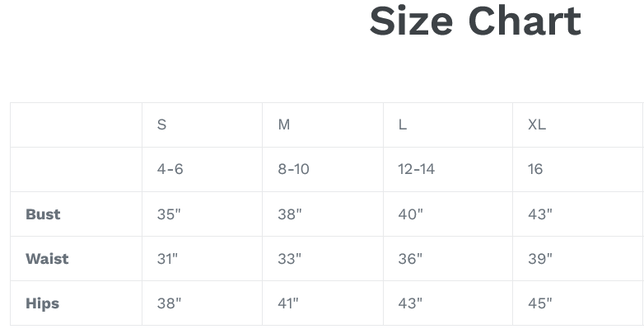This screenshot has width=644, height=329.
Task: Select the L size column header
Action: (x=403, y=125)
